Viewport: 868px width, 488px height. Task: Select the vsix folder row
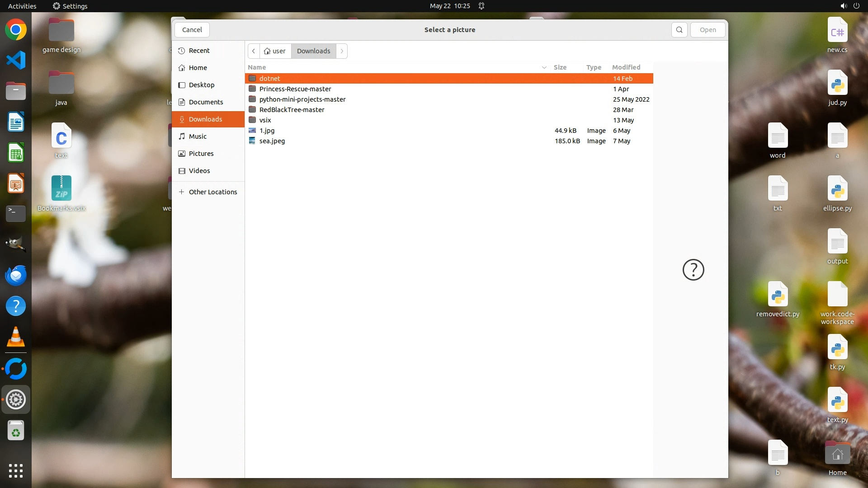tap(265, 120)
